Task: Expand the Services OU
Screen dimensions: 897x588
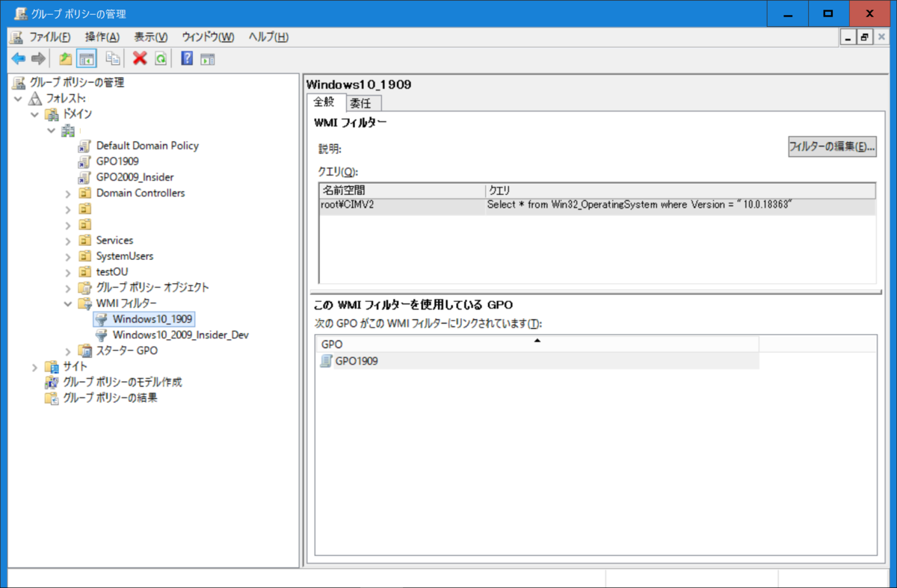Action: (68, 241)
